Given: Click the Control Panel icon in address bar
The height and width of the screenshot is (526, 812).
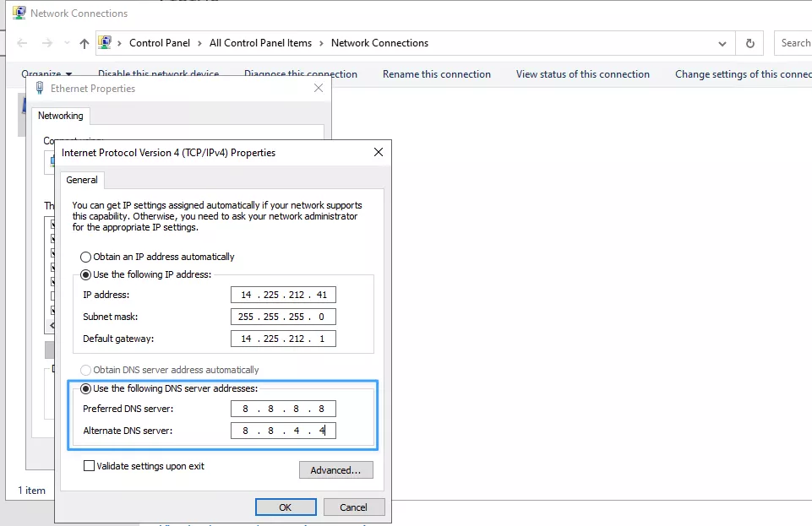Looking at the screenshot, I should [105, 42].
